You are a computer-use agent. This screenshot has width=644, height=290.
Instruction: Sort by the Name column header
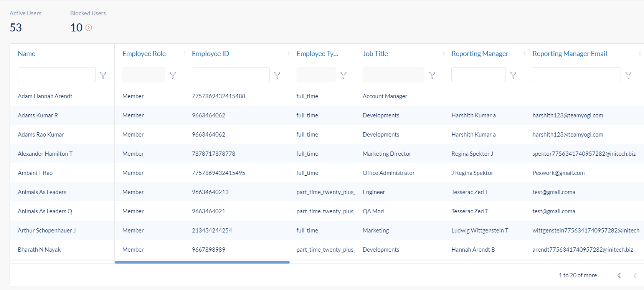point(26,54)
